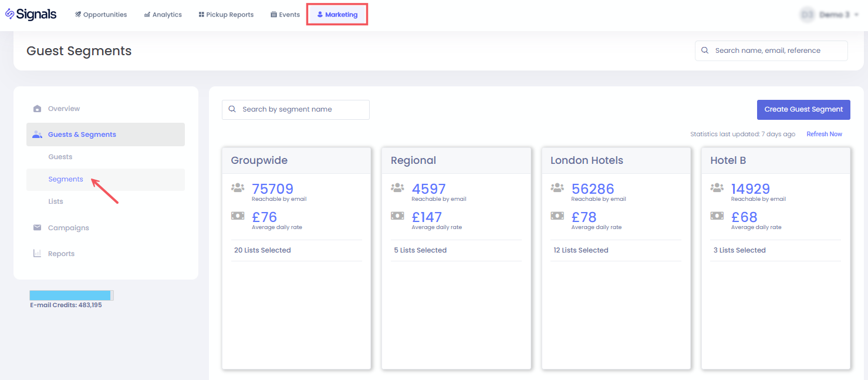Image resolution: width=868 pixels, height=380 pixels.
Task: Go to Pickup Reports tab
Action: pyautogui.click(x=226, y=15)
